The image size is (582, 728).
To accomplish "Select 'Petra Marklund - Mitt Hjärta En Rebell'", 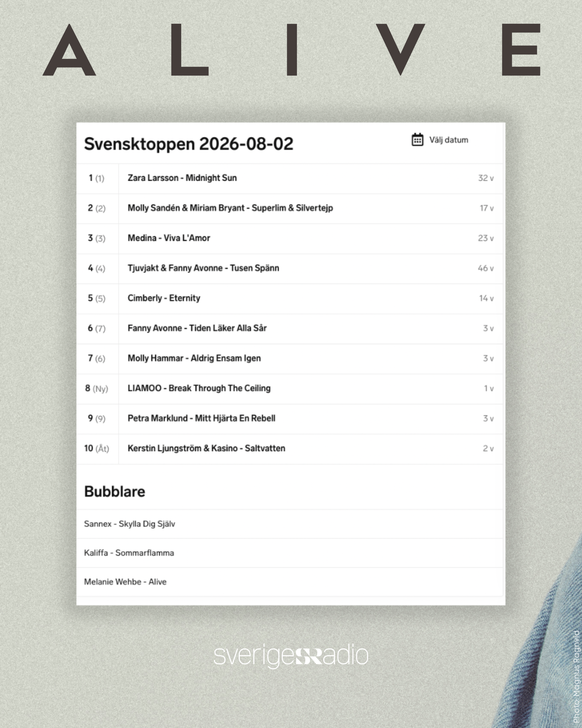I will tap(202, 418).
